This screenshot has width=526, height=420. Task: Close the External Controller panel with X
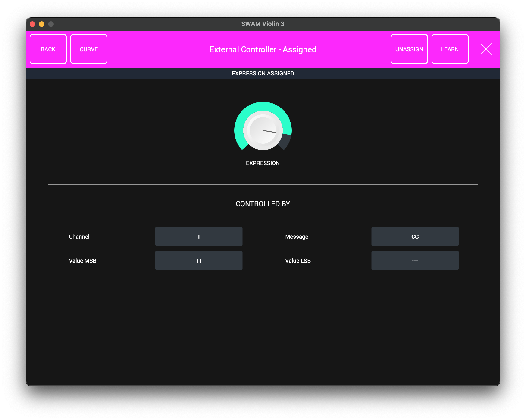tap(486, 49)
